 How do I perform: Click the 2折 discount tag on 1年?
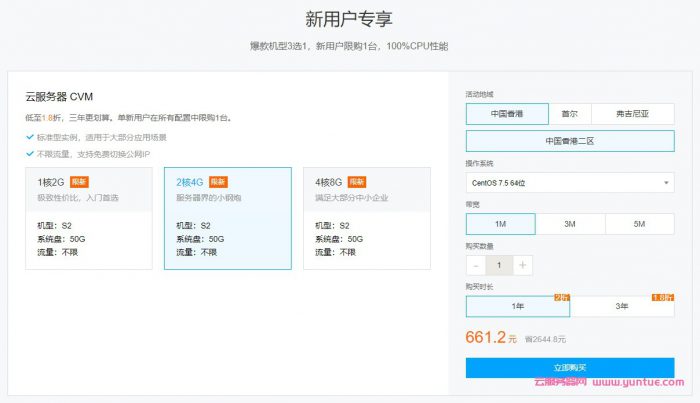click(x=561, y=298)
